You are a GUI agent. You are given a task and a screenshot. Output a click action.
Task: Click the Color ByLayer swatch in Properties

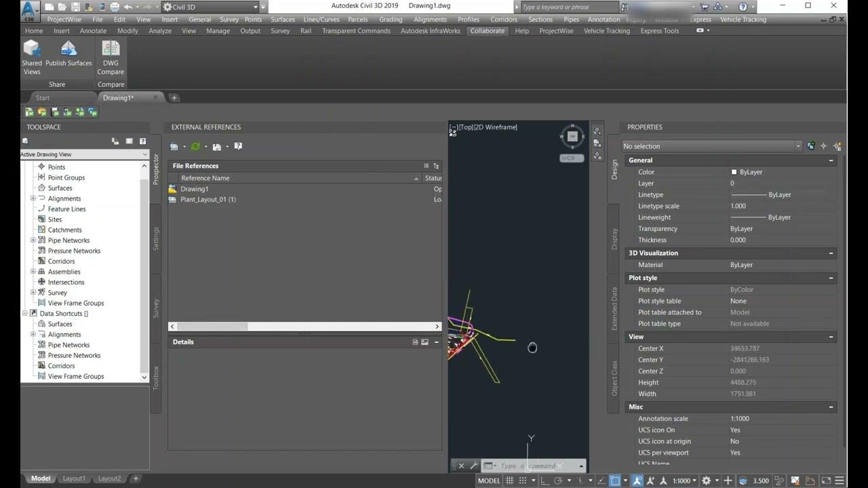(x=734, y=172)
